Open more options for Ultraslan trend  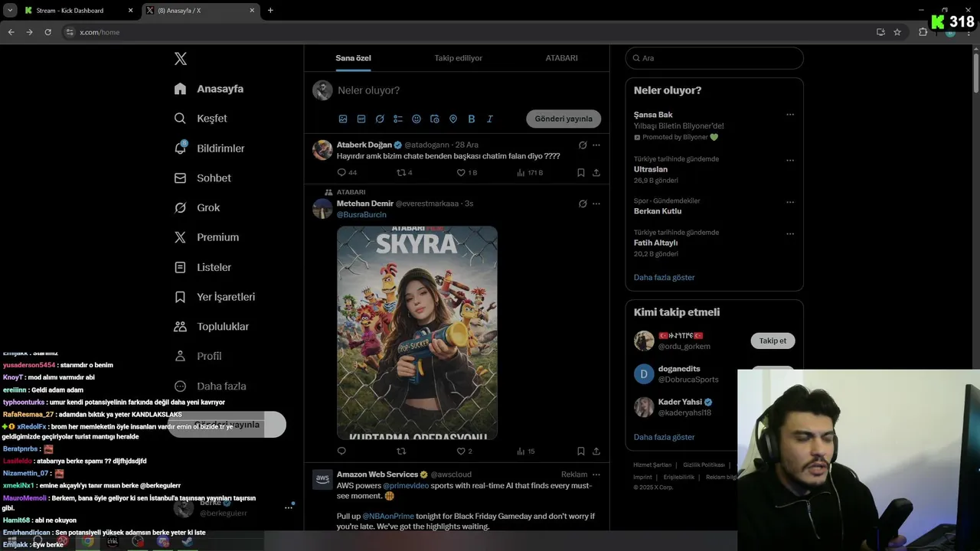pos(790,160)
